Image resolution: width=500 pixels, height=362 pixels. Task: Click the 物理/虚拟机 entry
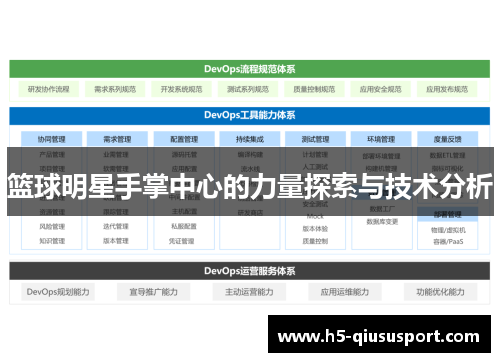[x=448, y=230]
